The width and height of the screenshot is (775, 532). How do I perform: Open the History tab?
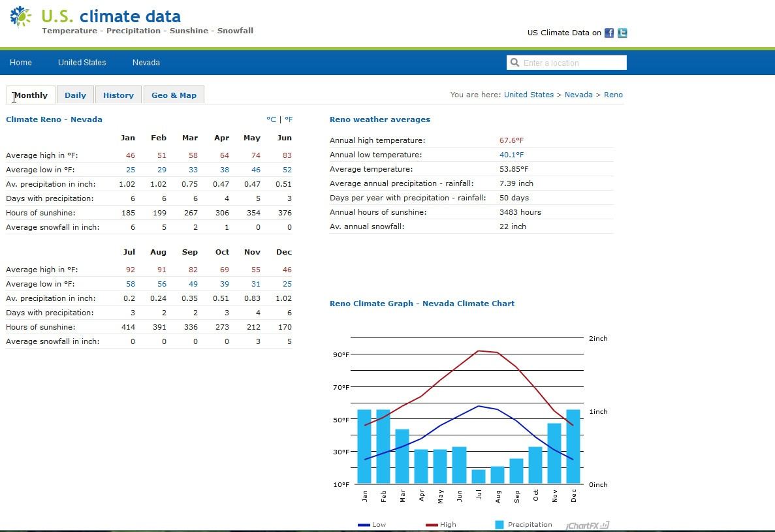pos(118,95)
